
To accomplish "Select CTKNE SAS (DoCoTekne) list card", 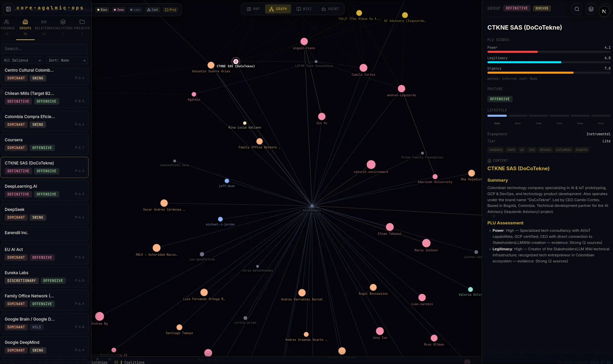I will coord(44,167).
